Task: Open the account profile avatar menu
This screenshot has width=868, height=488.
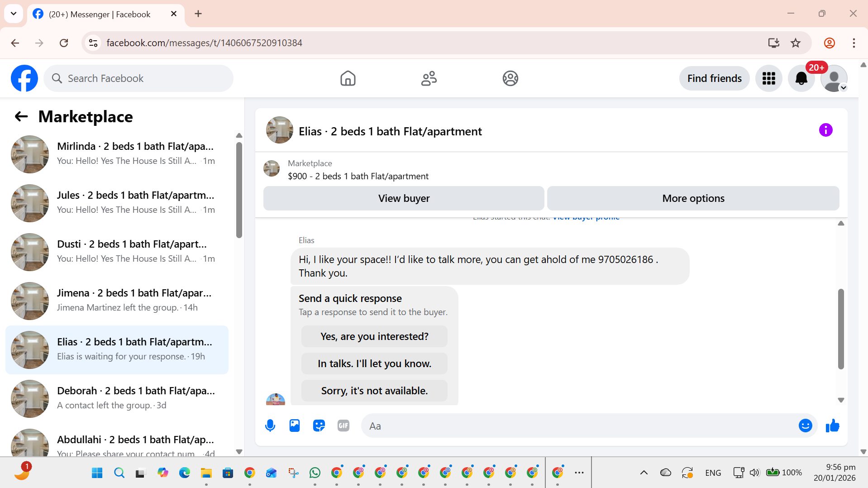Action: pyautogui.click(x=834, y=78)
